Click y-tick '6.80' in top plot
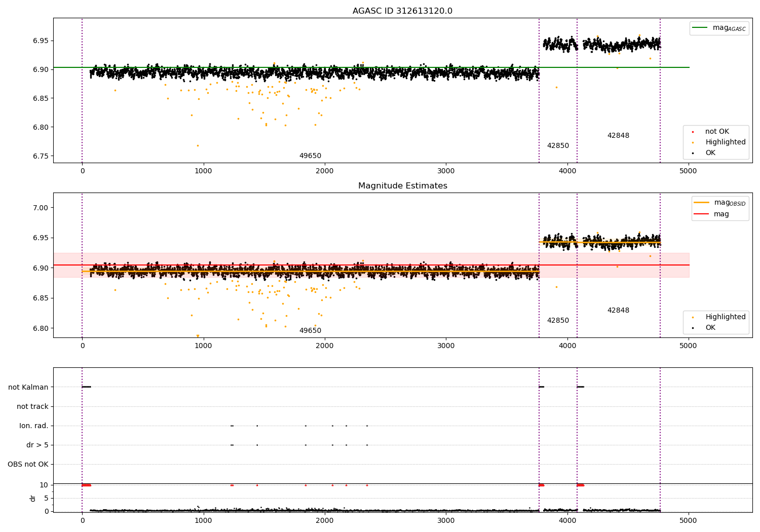 coord(40,128)
